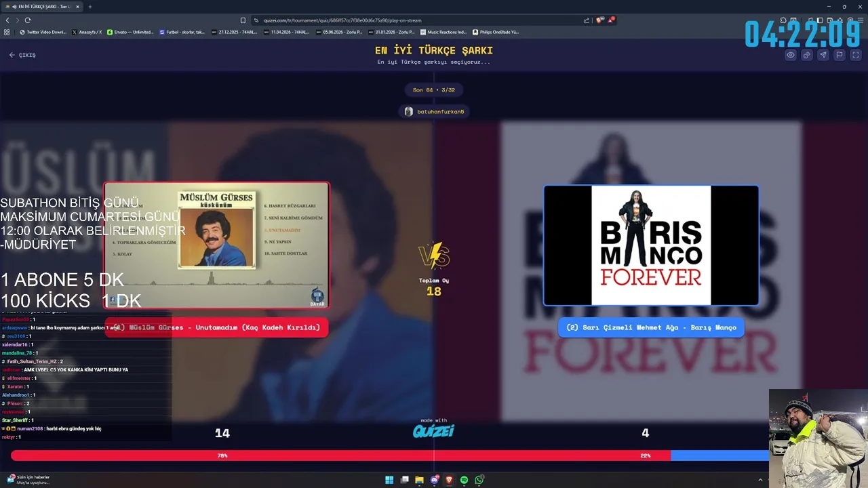Open the Müslüm Gürses video thumbnail

[x=216, y=245]
